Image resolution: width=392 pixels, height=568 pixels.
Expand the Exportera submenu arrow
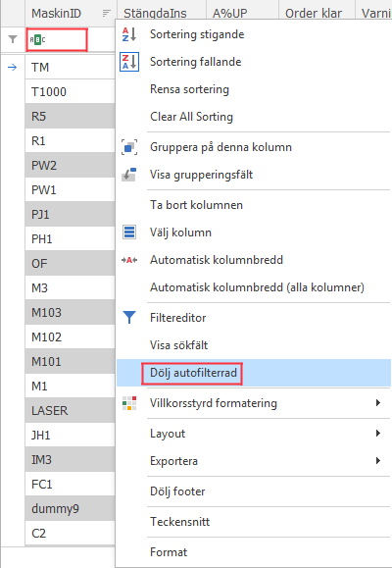[378, 461]
